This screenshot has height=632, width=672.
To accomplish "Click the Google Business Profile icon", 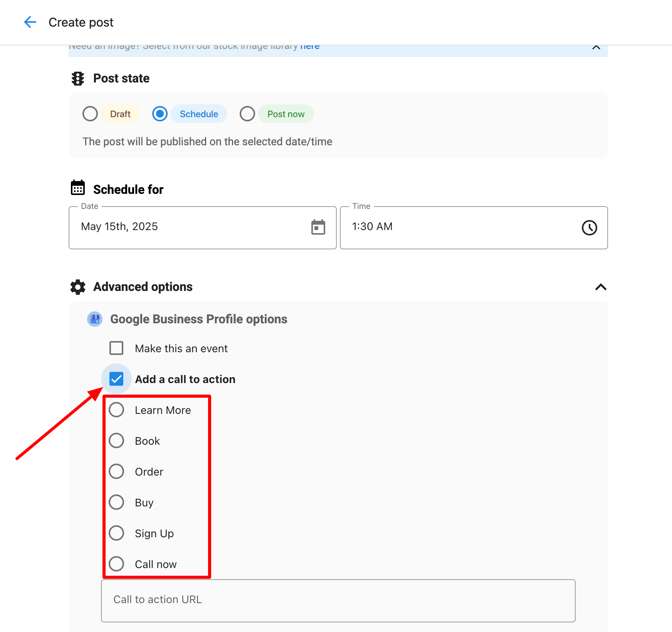I will pyautogui.click(x=95, y=319).
